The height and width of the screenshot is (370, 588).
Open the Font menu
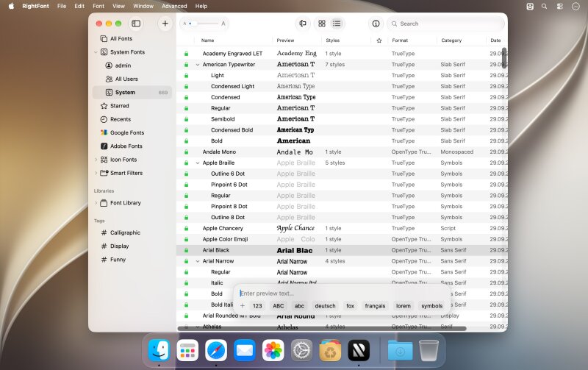point(98,6)
